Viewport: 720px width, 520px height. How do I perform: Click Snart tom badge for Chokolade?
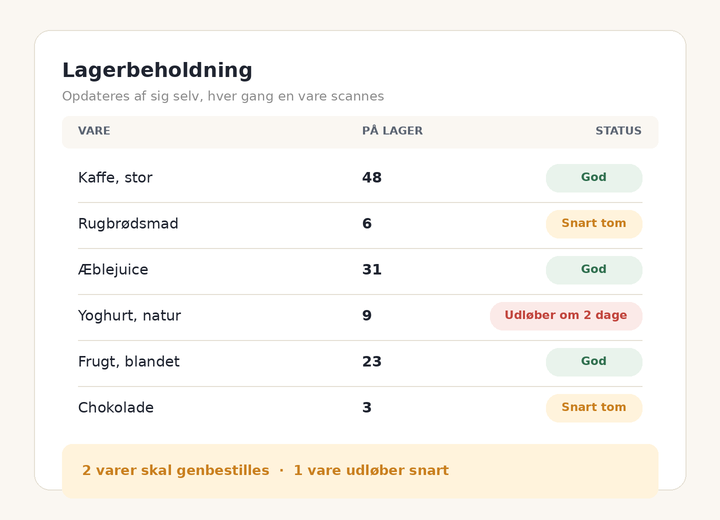[x=594, y=407]
